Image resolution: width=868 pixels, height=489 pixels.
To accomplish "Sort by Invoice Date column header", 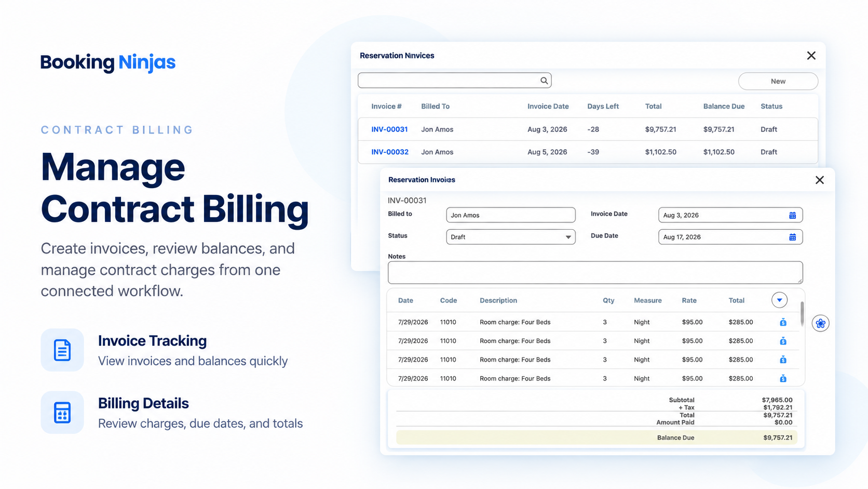I will point(548,107).
